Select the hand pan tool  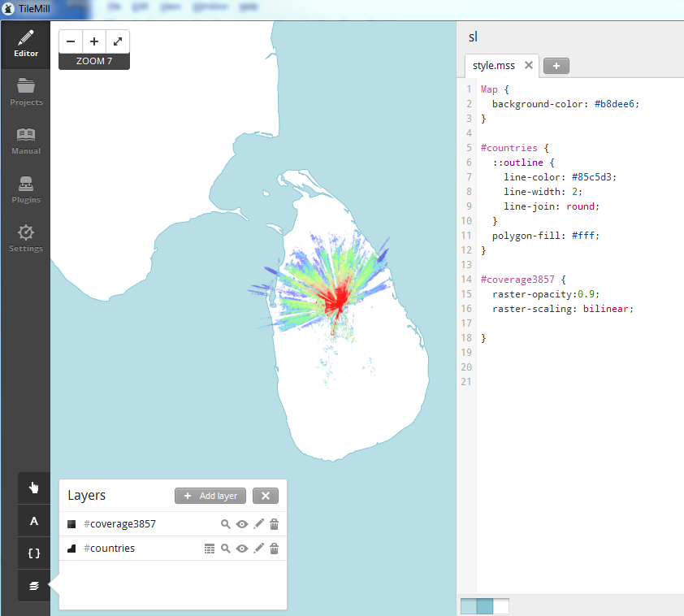[x=33, y=488]
